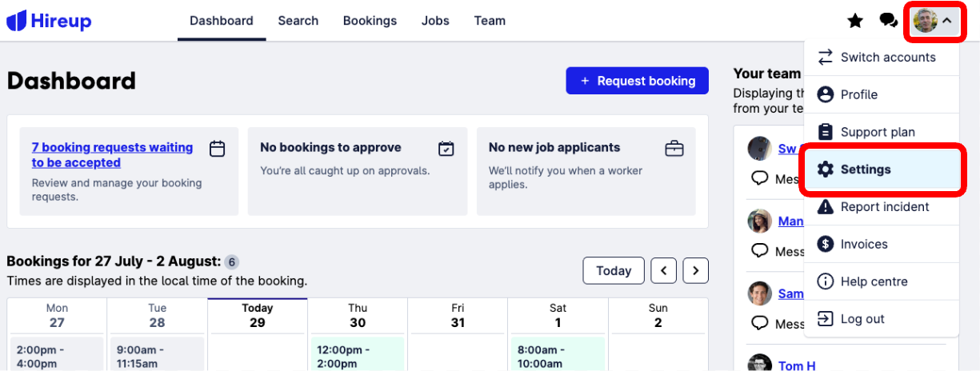
Task: Click the Help centre info icon
Action: (x=826, y=281)
